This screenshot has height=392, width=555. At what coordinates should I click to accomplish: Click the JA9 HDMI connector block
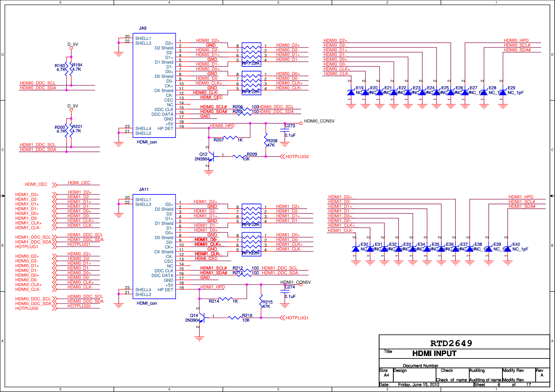(x=154, y=85)
